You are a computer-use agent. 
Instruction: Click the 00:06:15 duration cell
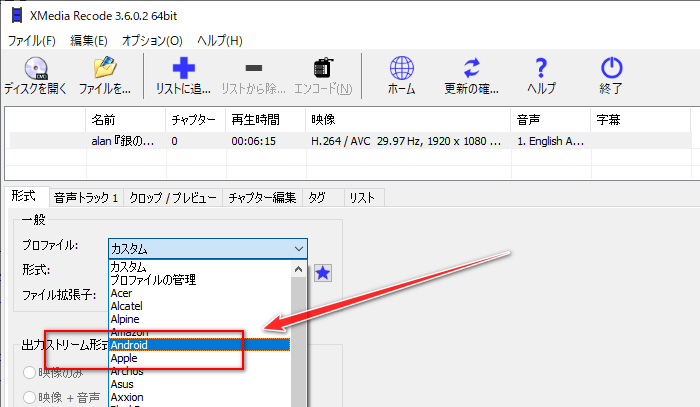point(254,141)
